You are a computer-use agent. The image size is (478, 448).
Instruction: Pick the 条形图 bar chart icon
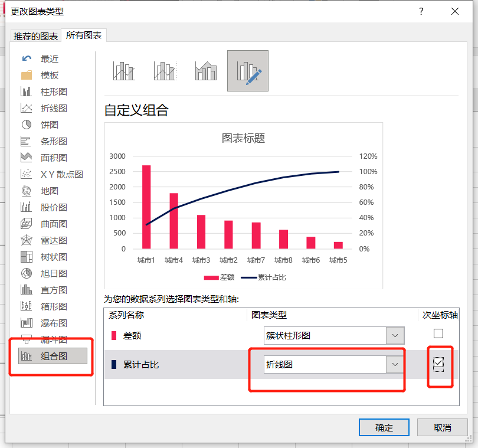point(26,141)
